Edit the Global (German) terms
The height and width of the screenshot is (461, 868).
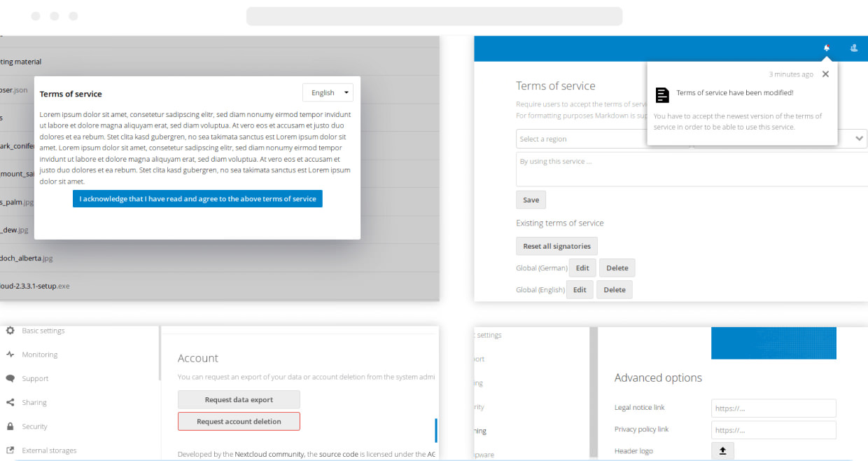click(582, 268)
